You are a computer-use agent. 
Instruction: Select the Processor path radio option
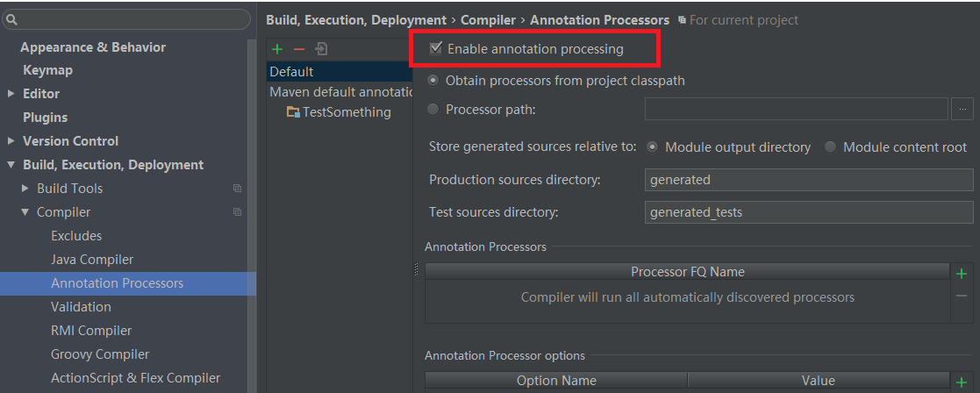coord(433,110)
